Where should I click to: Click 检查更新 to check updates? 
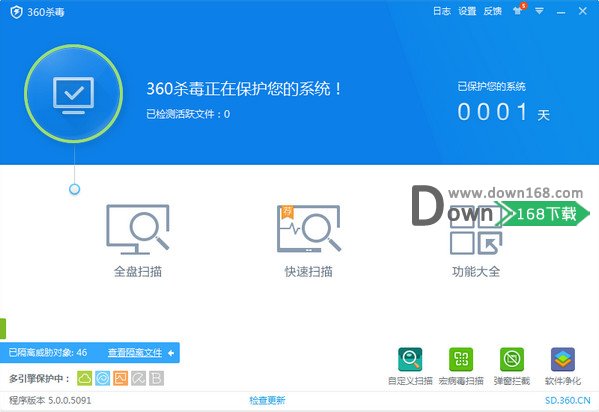(x=267, y=400)
